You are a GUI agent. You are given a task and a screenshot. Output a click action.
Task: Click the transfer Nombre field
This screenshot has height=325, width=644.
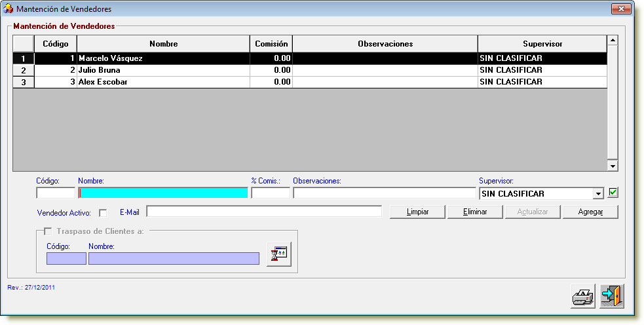174,258
